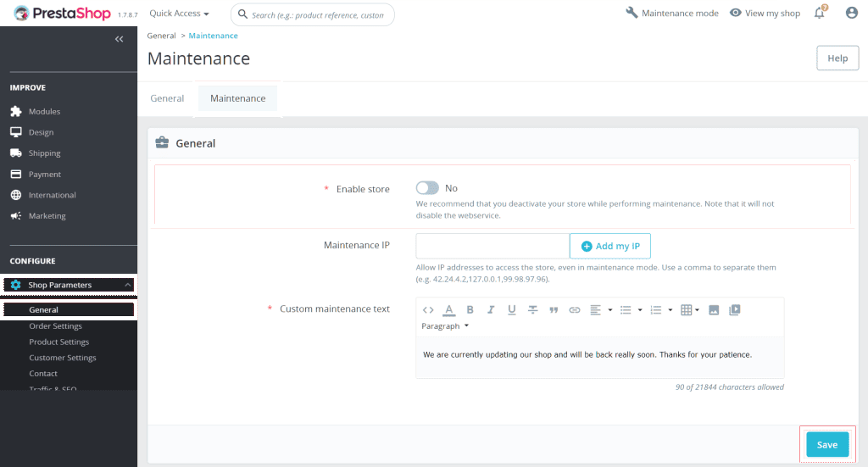The image size is (868, 467).
Task: Click the search magnifier icon
Action: pyautogui.click(x=242, y=14)
